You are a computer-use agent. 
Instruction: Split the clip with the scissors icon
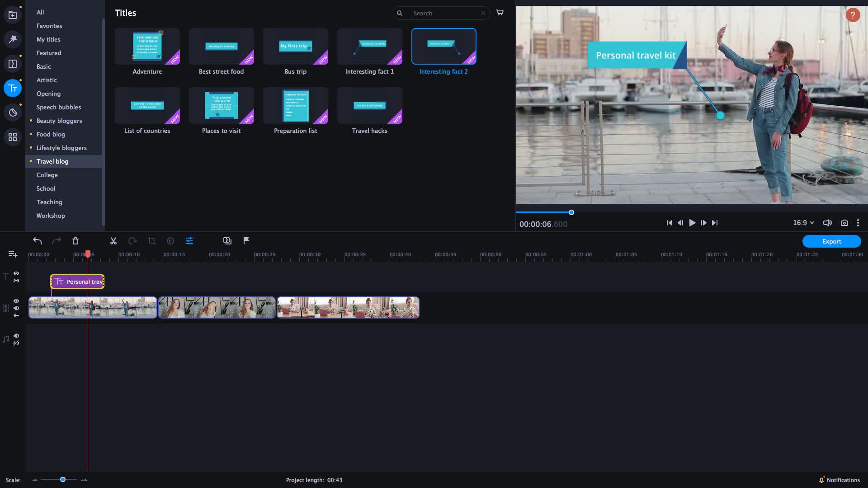113,241
